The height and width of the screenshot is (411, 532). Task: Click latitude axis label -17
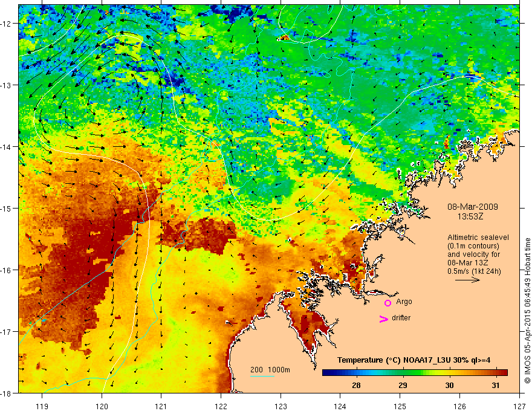pos(6,332)
